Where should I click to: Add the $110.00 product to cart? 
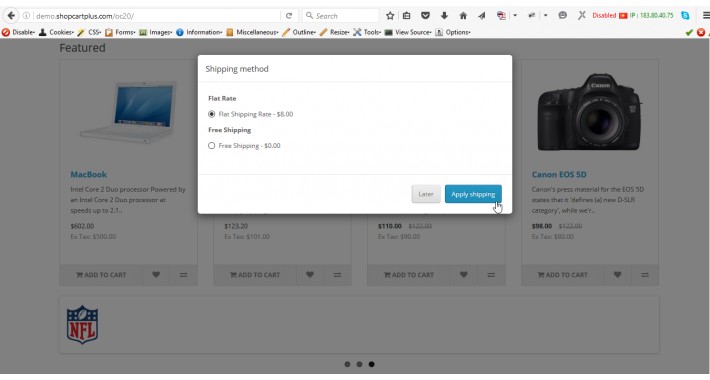click(408, 274)
